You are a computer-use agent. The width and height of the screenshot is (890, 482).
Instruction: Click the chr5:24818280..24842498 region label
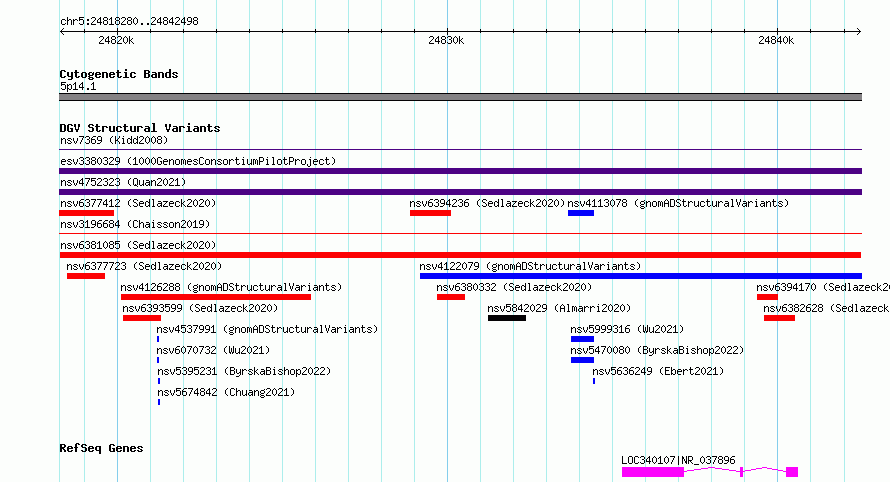(x=129, y=22)
